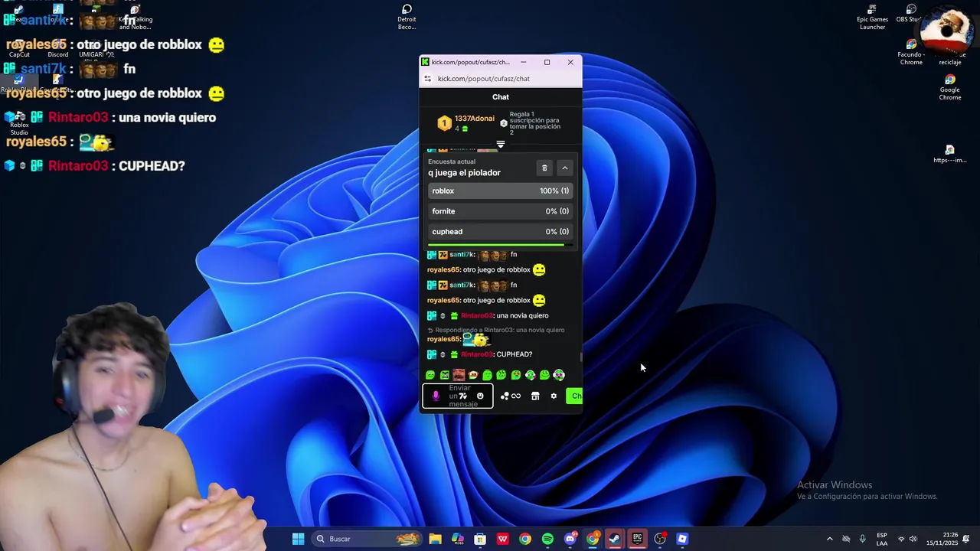Open ESP LAA language switcher
This screenshot has height=551, width=980.
point(882,539)
